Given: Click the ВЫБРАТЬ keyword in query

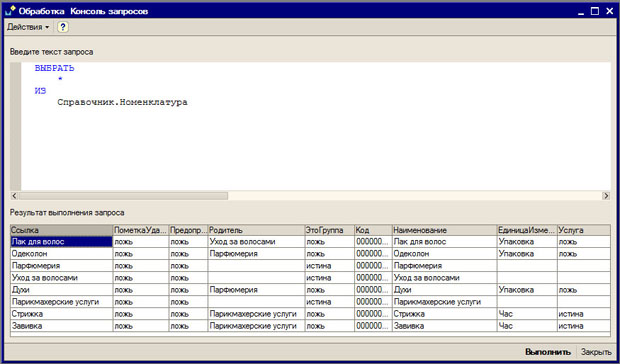Looking at the screenshot, I should click(55, 68).
